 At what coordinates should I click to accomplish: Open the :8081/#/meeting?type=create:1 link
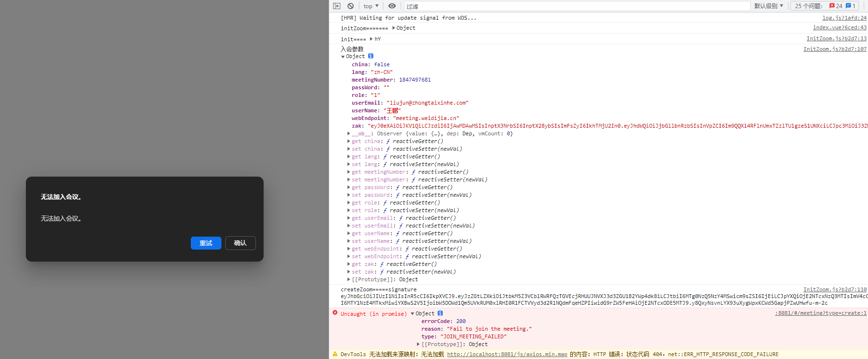pyautogui.click(x=821, y=313)
